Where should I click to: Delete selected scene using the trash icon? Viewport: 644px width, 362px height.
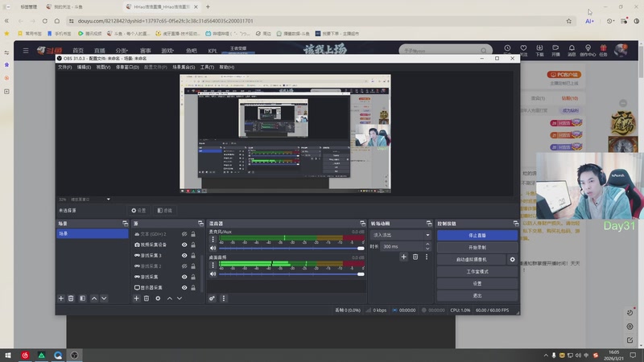pyautogui.click(x=71, y=298)
